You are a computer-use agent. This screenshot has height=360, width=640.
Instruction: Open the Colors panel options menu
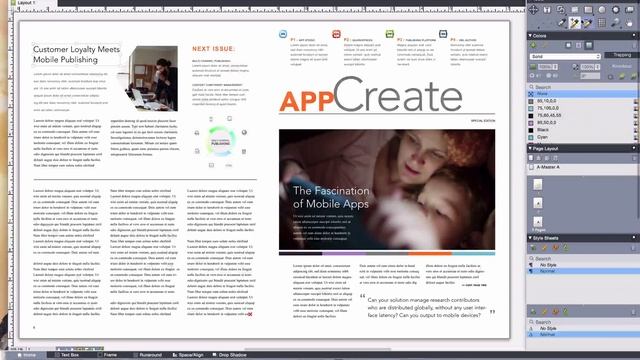point(634,36)
